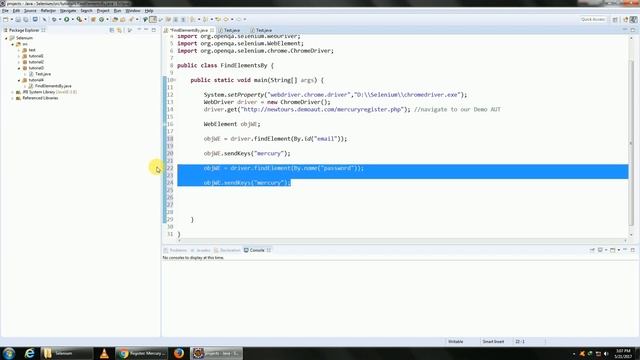Switch to the FindElementsBy.java editor tab

point(189,30)
